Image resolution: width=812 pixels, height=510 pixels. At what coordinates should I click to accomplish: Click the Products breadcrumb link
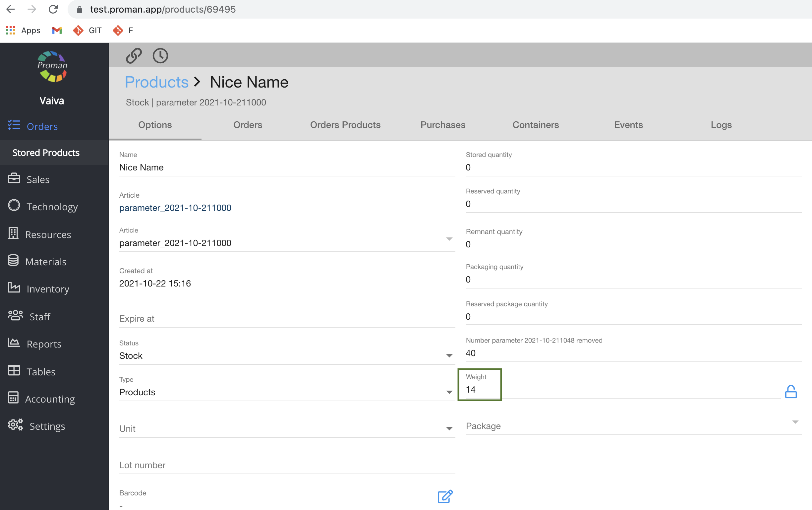(x=156, y=82)
